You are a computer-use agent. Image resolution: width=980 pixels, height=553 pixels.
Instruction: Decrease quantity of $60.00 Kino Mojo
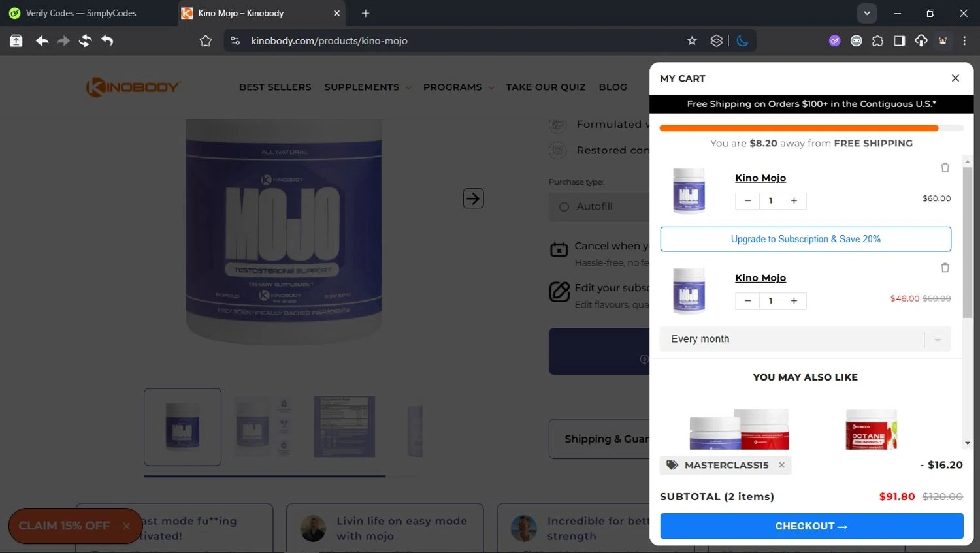tap(747, 200)
